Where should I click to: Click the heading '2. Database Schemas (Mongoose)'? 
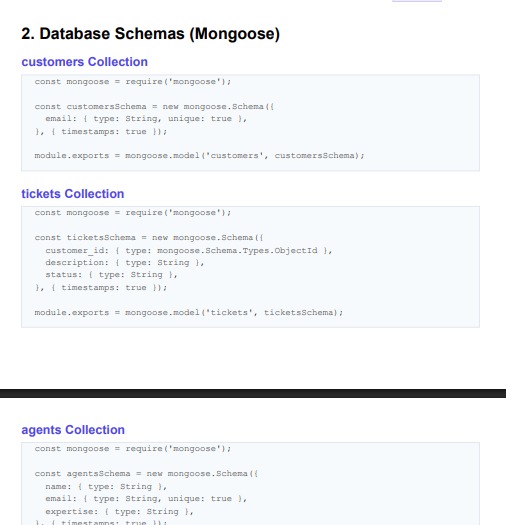pos(150,34)
